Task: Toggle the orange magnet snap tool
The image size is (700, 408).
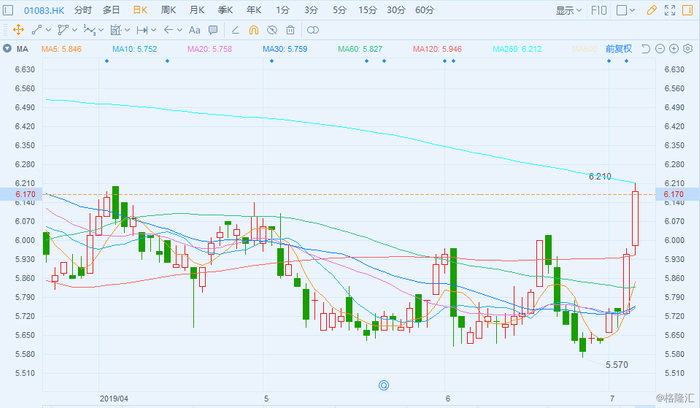Action: pos(254,30)
